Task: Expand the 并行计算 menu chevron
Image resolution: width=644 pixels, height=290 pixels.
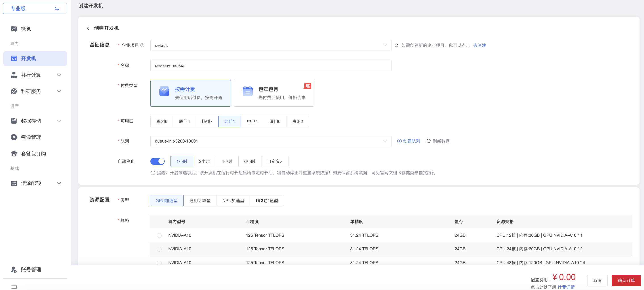Action: [x=59, y=75]
